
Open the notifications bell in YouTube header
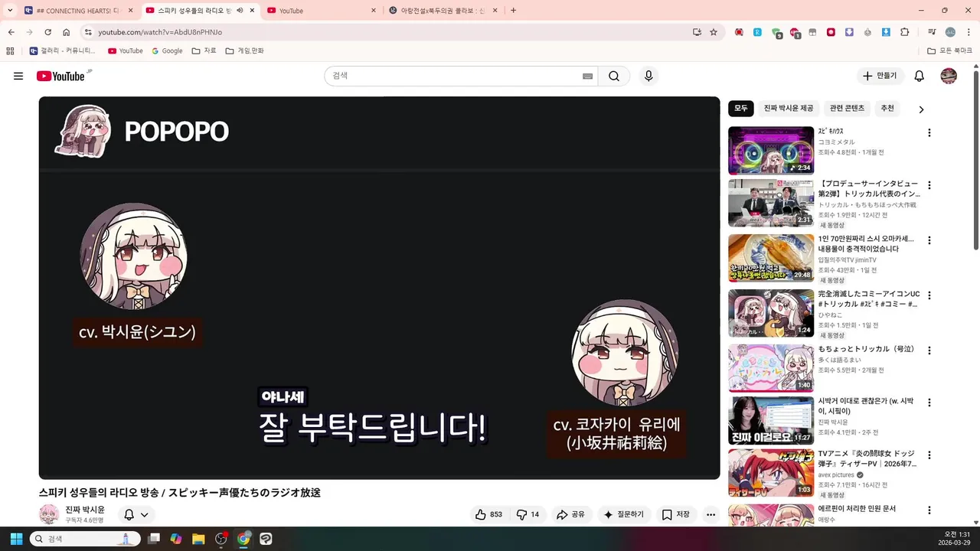[920, 76]
